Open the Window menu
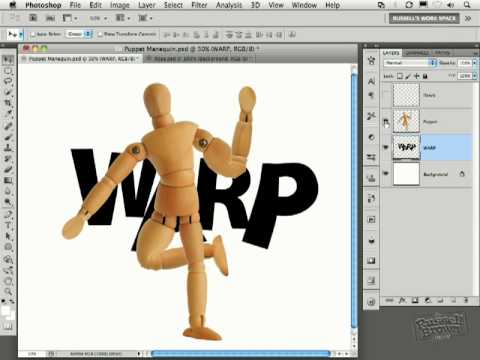This screenshot has width=480, height=360. coord(304,5)
